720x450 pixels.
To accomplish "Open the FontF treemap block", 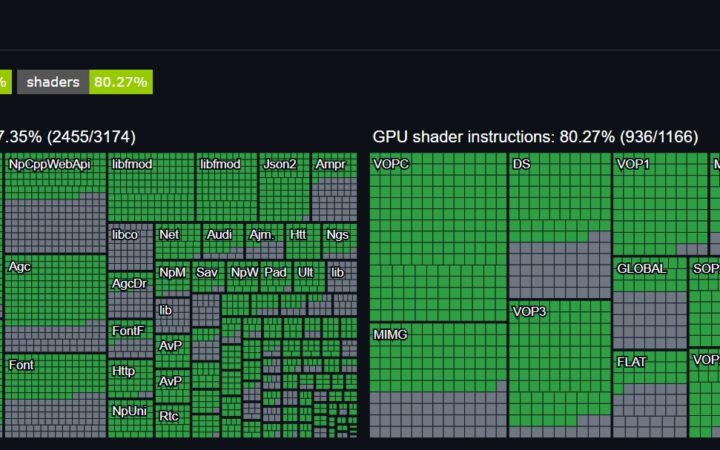I will 130,339.
